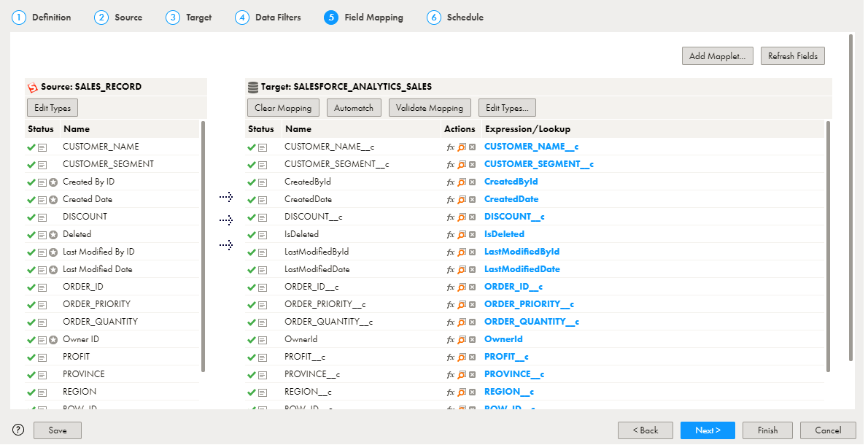Click Validate Mapping button
Image resolution: width=868 pixels, height=445 pixels.
(x=430, y=108)
